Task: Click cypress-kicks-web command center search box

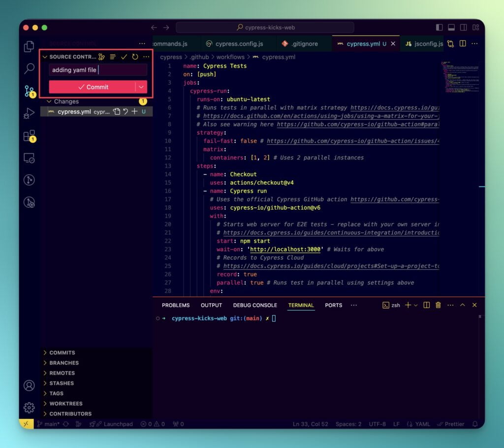Action: [x=265, y=28]
